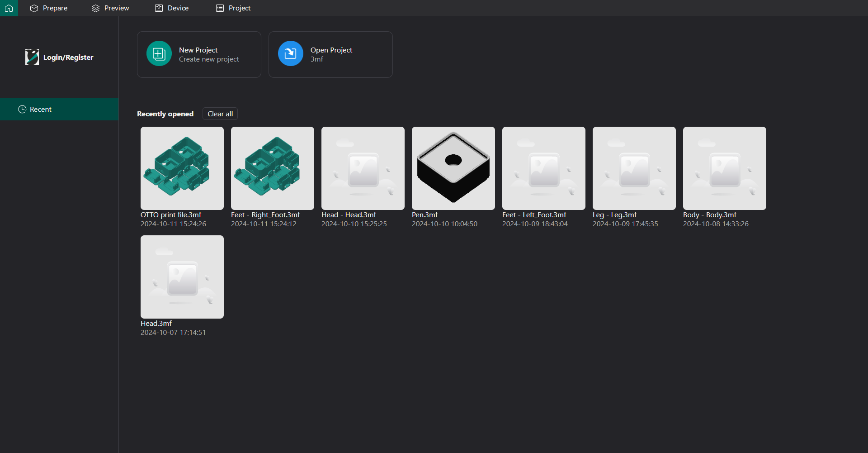The width and height of the screenshot is (868, 453).
Task: Click the clock icon next to Recent
Action: click(x=22, y=109)
